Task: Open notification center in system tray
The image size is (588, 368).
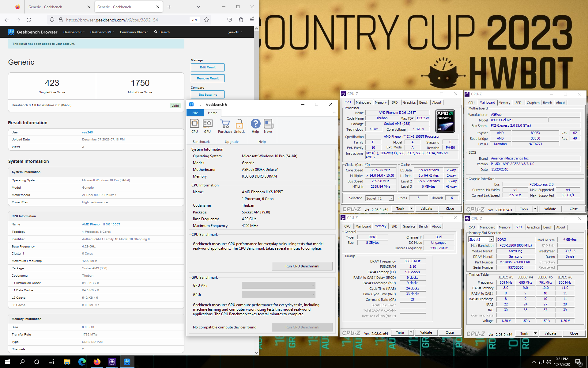Action: point(578,362)
